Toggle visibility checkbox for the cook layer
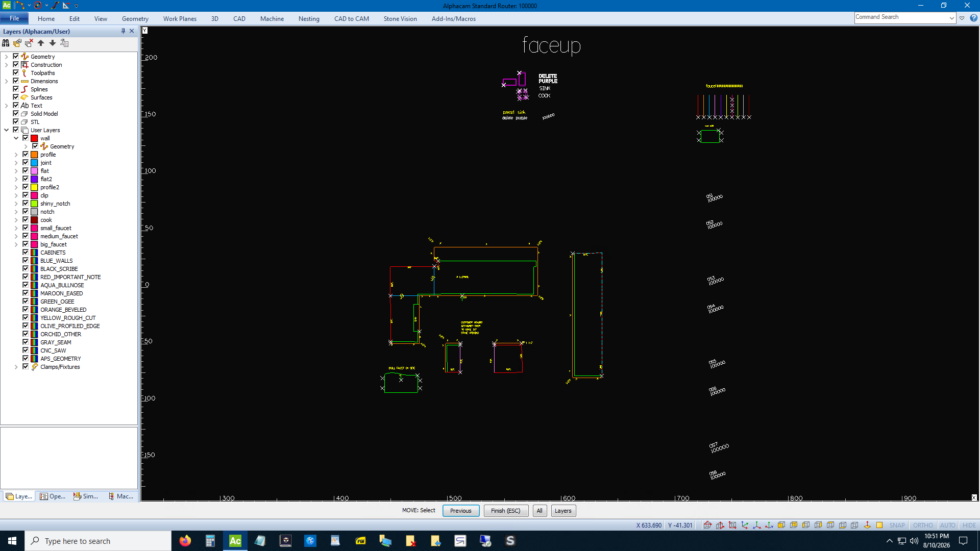Screen dimensions: 980x551 pyautogui.click(x=26, y=220)
